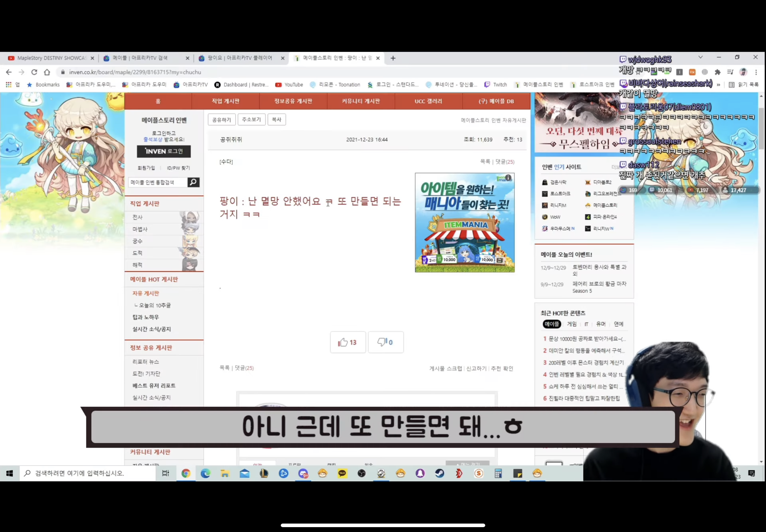Open the 정보공유 게시판 navigation menu
Screen dimensions: 766x532
point(293,101)
